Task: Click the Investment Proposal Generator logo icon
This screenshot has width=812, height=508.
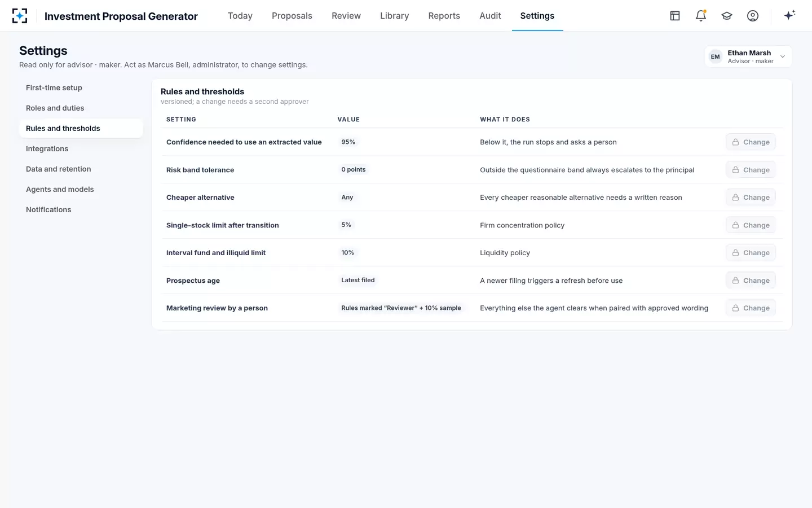Action: [x=20, y=16]
